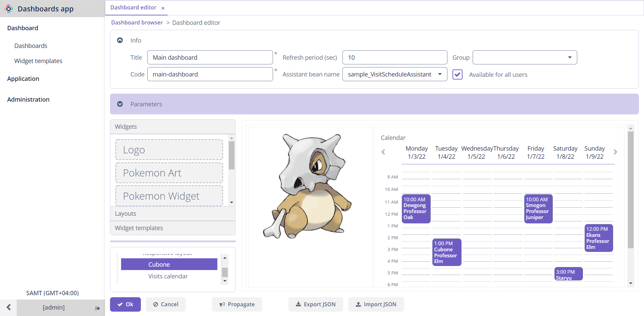The image size is (644, 316).
Task: Open Dashboards in the sidebar
Action: coord(31,46)
